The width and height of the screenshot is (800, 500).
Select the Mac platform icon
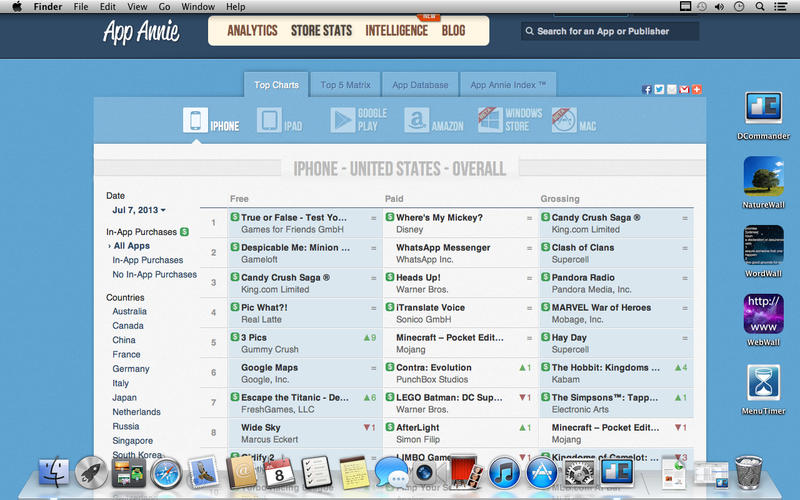tap(564, 120)
